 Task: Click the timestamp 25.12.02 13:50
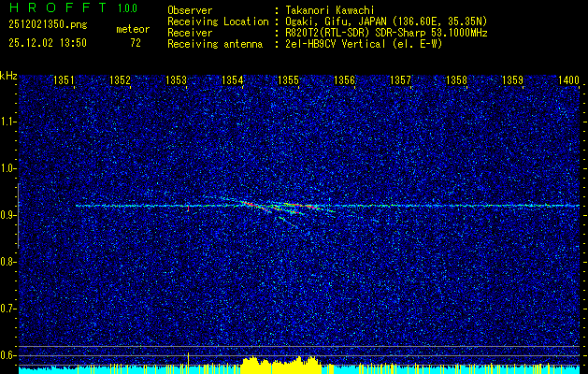48,43
